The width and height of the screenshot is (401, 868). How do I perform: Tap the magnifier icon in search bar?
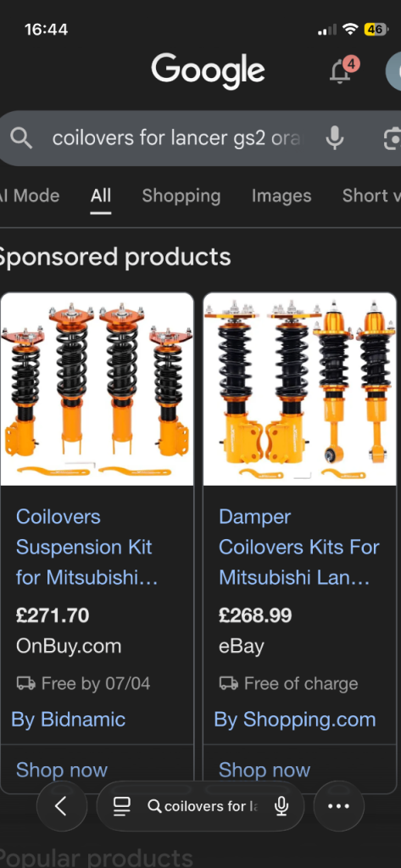21,138
